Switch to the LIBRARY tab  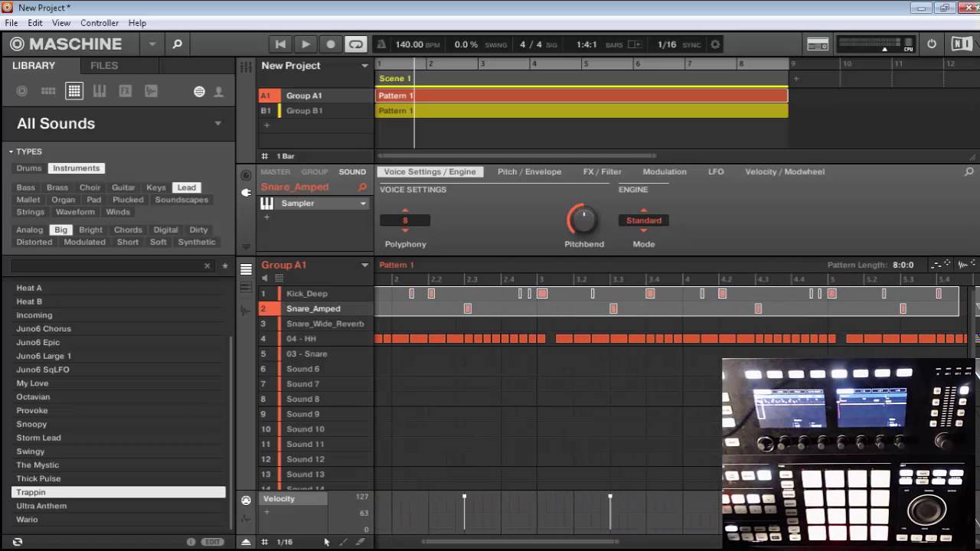coord(34,66)
